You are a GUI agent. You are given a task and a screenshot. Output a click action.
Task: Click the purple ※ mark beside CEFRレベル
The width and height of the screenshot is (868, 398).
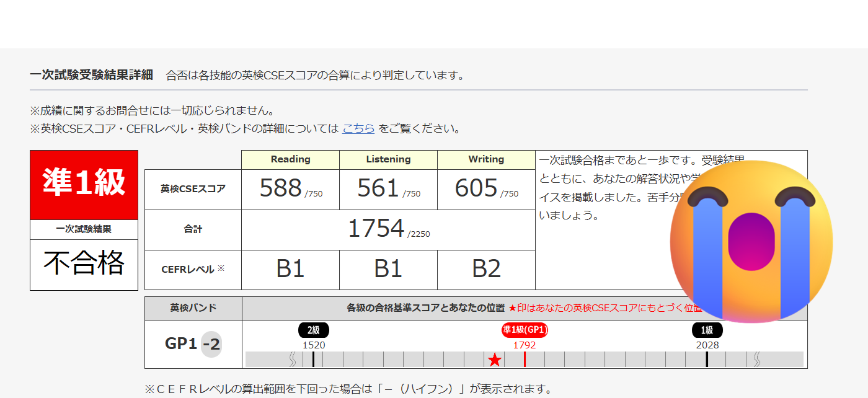click(x=221, y=269)
